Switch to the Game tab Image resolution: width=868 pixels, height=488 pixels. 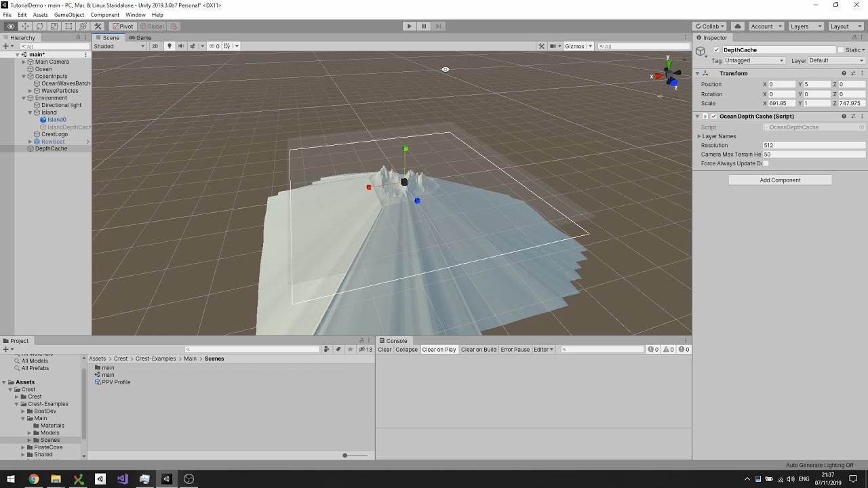(140, 37)
